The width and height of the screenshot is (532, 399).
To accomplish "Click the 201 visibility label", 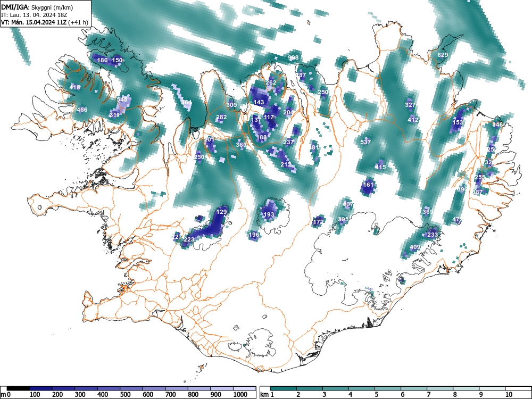I will coord(209,139).
